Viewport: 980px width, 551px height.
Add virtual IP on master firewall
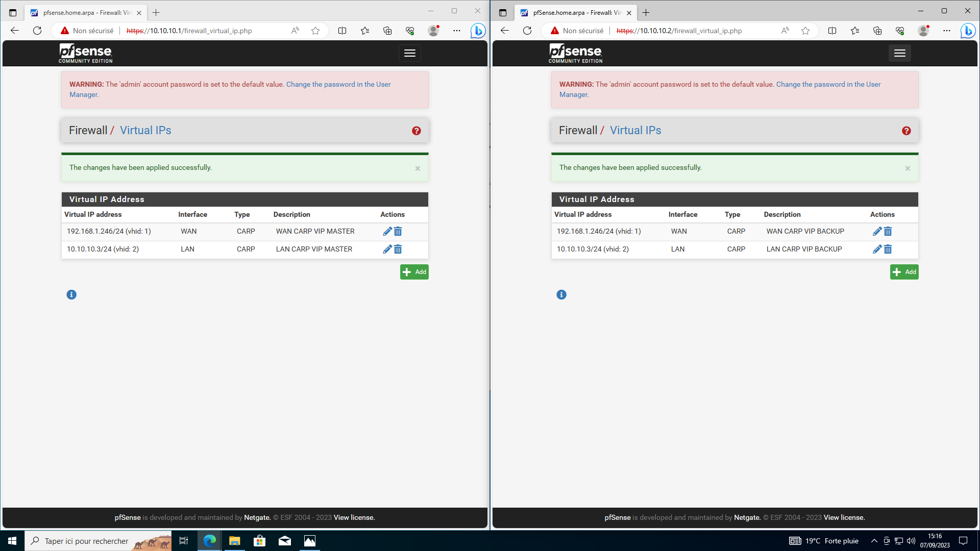(414, 272)
